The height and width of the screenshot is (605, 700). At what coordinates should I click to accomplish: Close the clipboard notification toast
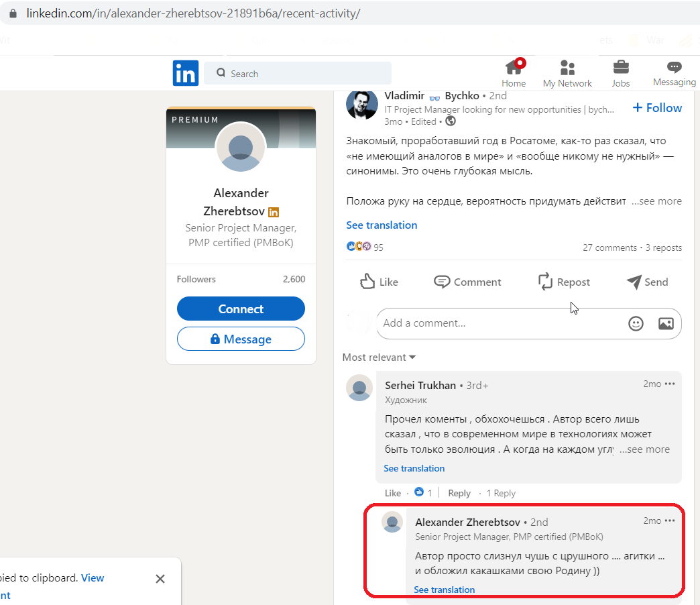(160, 579)
